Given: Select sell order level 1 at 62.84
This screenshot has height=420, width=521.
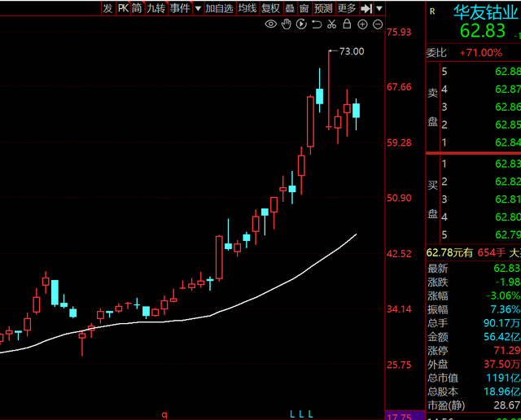Looking at the screenshot, I should (481, 142).
